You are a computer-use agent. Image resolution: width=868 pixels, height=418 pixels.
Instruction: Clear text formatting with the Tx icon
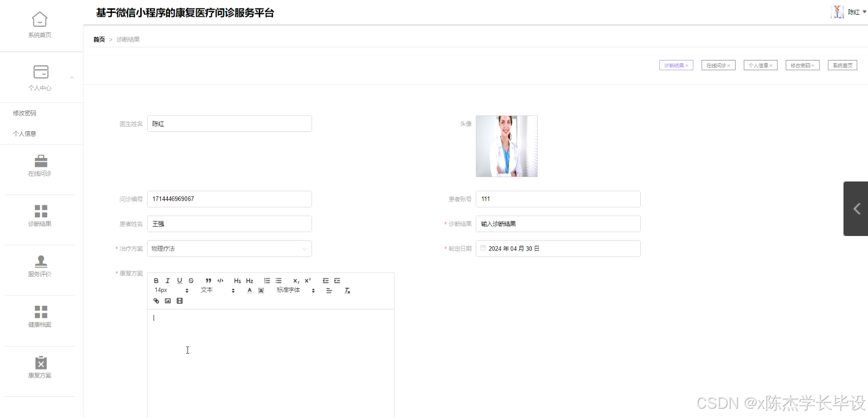[x=347, y=290]
